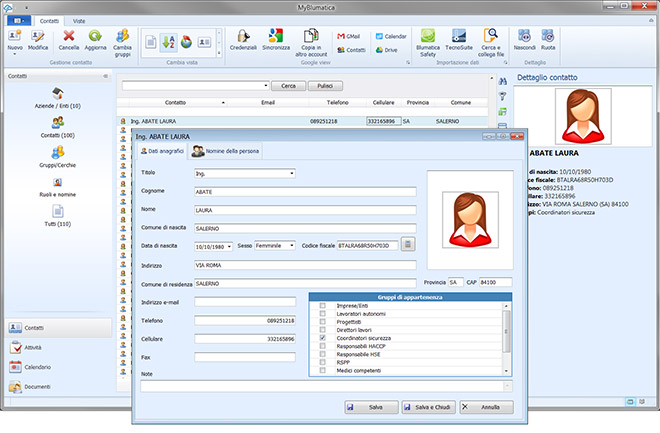
Task: Open Credenziali padlock icon
Action: [x=243, y=36]
